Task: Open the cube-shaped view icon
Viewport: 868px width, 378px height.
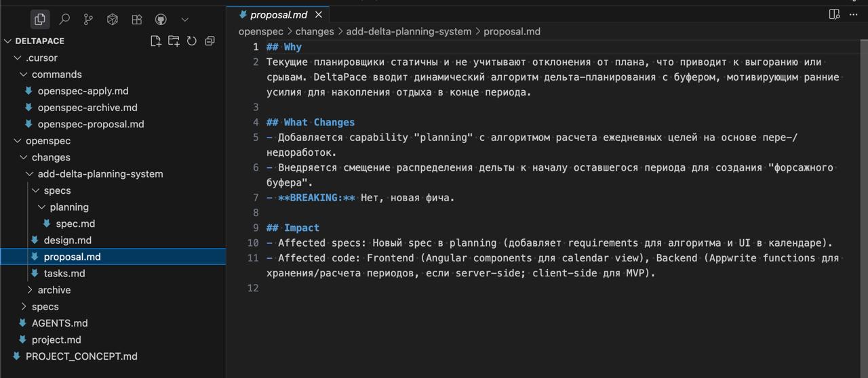Action: pyautogui.click(x=113, y=20)
